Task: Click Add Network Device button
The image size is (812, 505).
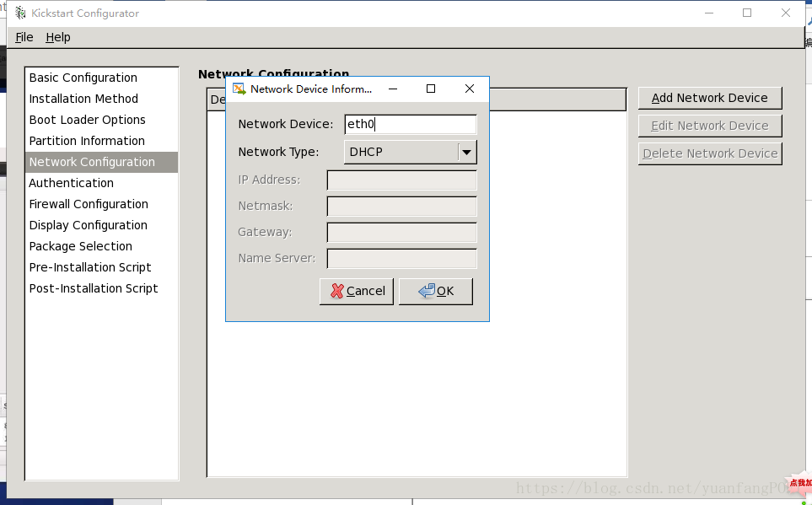Action: tap(710, 98)
